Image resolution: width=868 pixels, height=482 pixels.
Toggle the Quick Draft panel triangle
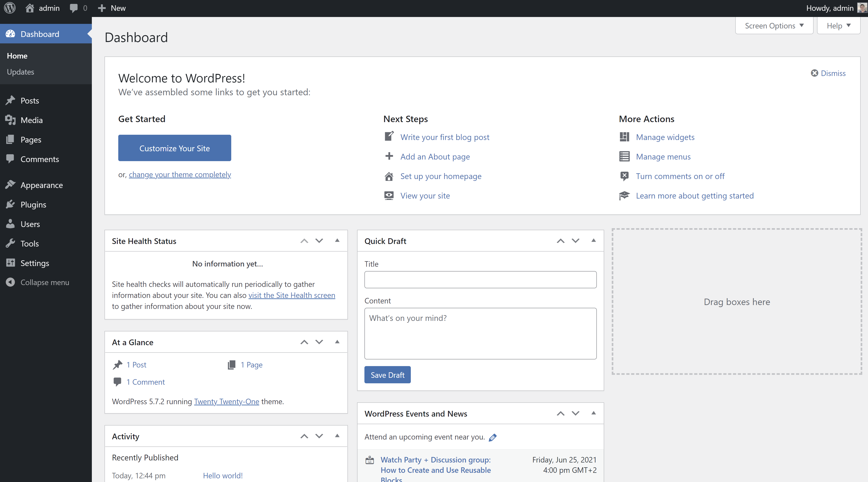[593, 241]
